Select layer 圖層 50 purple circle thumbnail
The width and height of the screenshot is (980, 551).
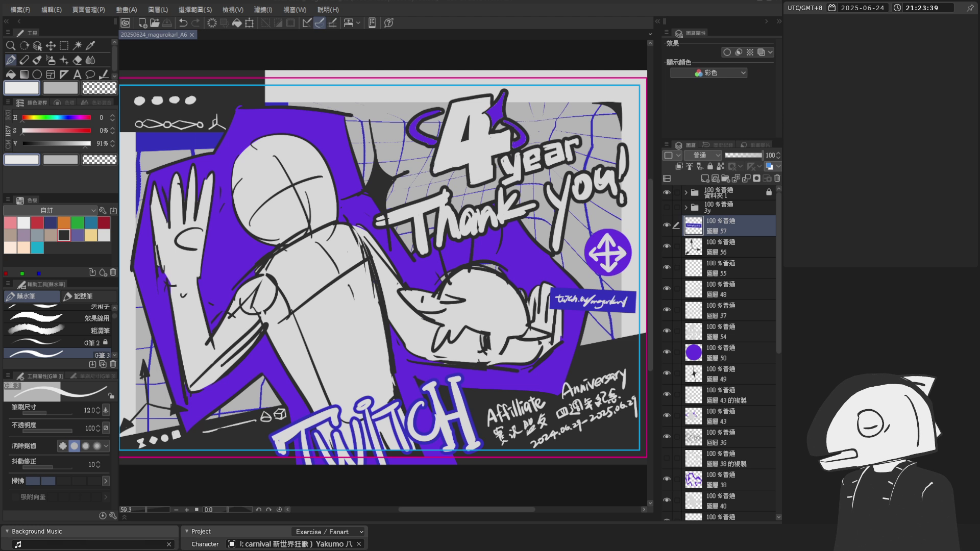click(694, 353)
